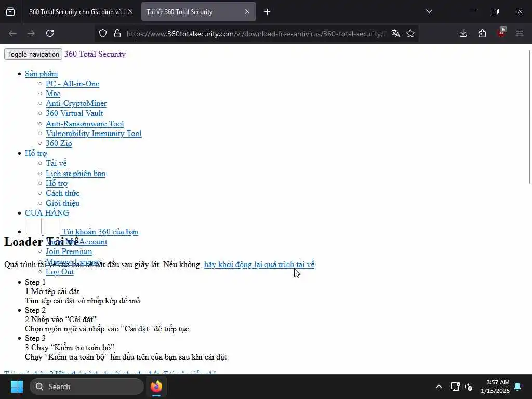This screenshot has height=399, width=532.
Task: Go forward with the forward arrow
Action: point(31,33)
